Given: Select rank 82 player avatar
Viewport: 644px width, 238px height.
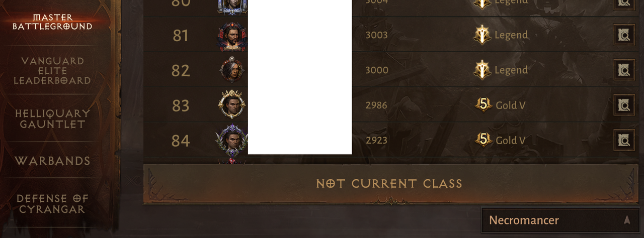Looking at the screenshot, I should pyautogui.click(x=232, y=70).
